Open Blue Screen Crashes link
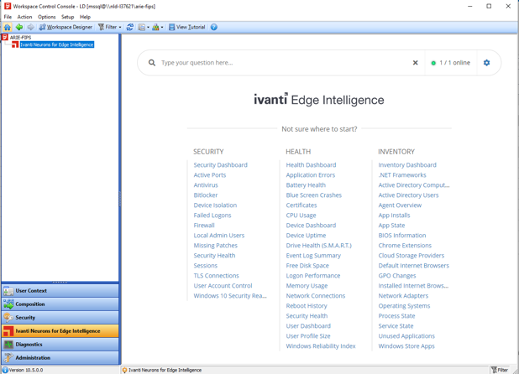Screen dimensions: 519x374 tap(314, 195)
